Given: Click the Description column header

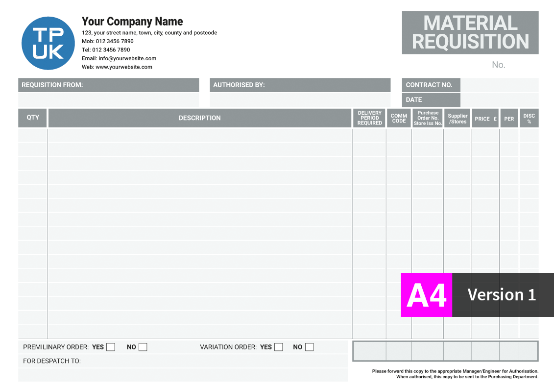Looking at the screenshot, I should 199,118.
